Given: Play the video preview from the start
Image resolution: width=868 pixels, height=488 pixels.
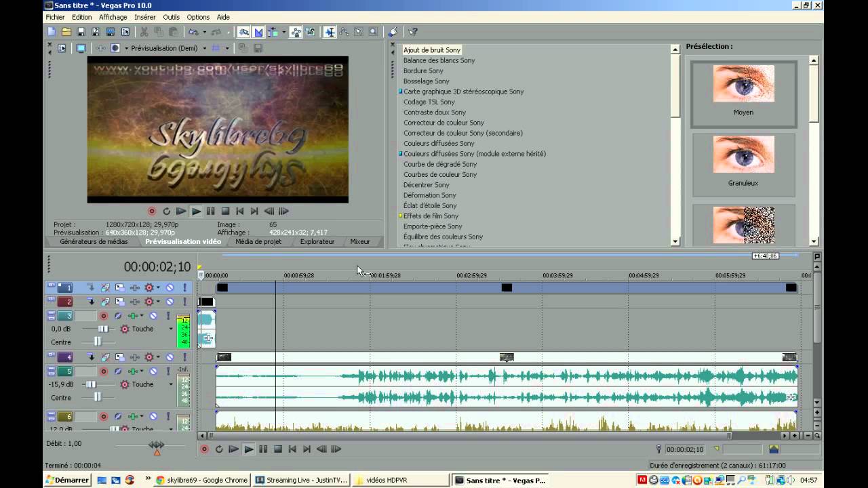Looking at the screenshot, I should (x=181, y=211).
